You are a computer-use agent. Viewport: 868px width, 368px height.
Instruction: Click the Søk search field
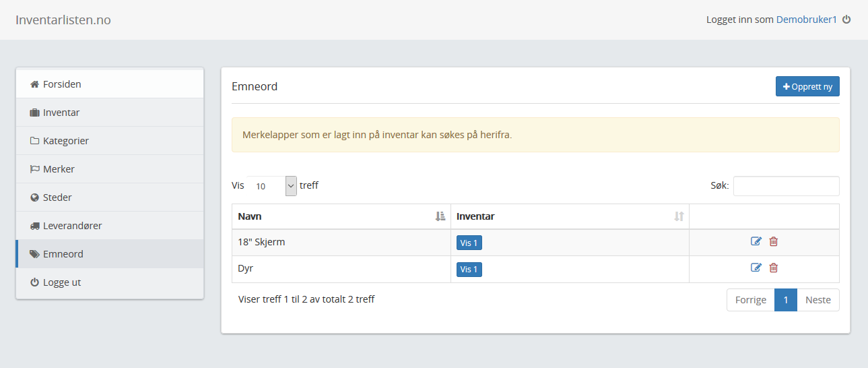[786, 186]
